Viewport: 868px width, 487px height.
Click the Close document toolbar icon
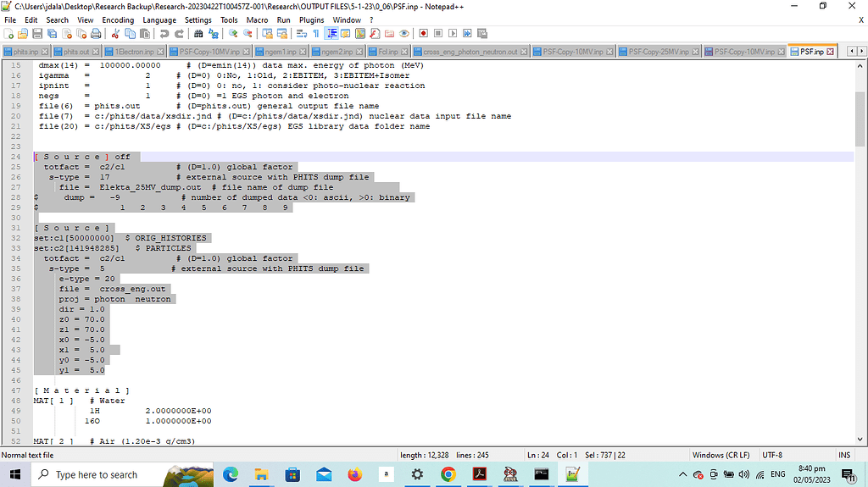(x=67, y=34)
